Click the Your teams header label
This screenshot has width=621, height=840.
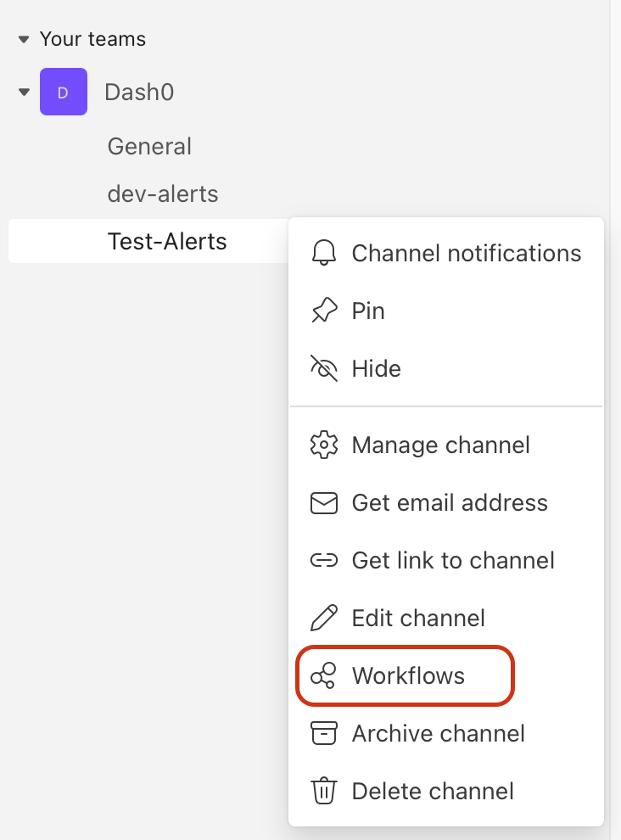[92, 40]
